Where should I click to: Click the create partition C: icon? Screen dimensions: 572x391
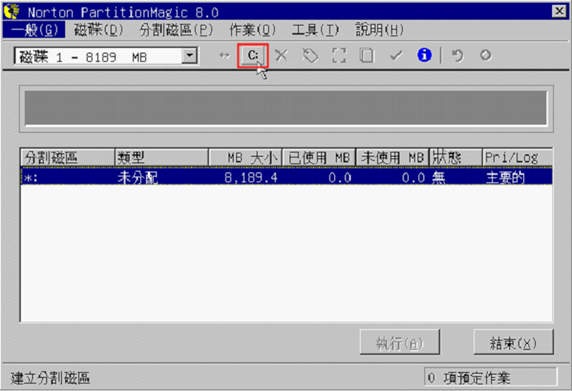[253, 55]
